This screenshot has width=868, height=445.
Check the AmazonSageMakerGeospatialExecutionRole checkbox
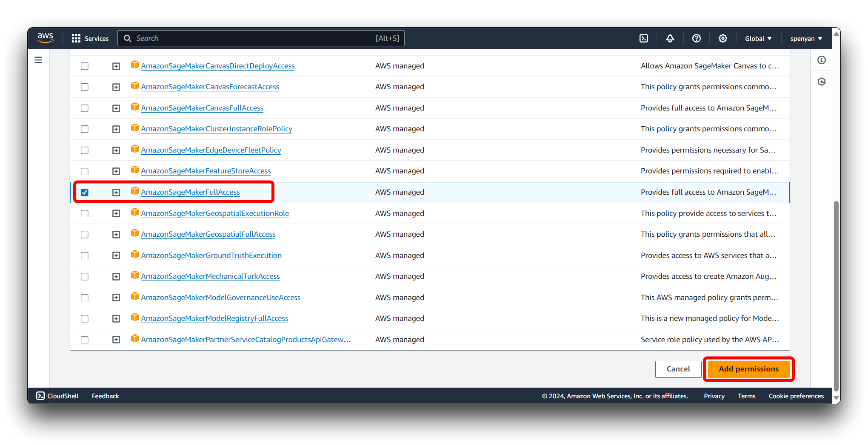(85, 213)
